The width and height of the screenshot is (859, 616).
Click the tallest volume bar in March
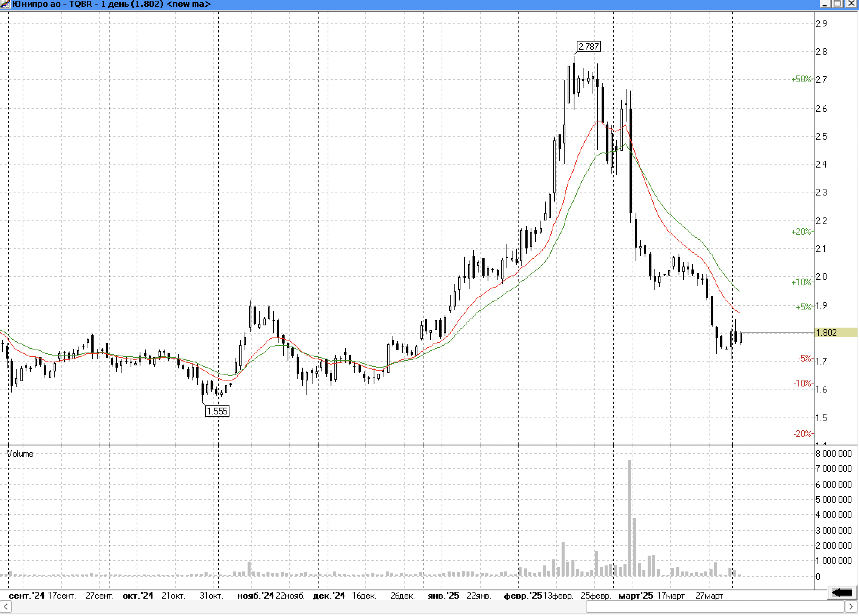(x=630, y=518)
